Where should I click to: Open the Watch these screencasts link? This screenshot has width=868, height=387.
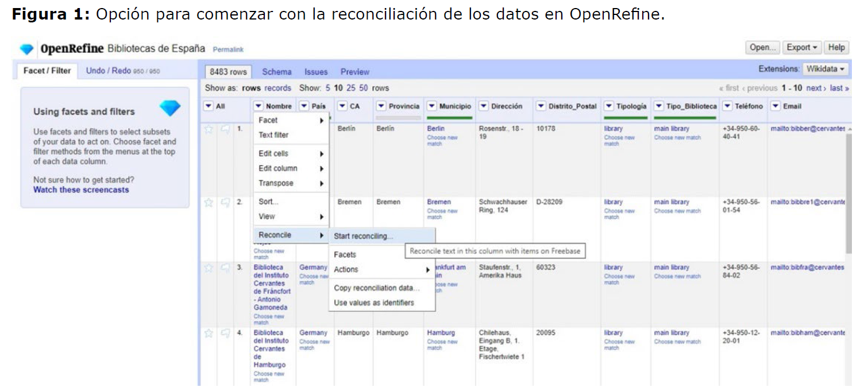[81, 190]
